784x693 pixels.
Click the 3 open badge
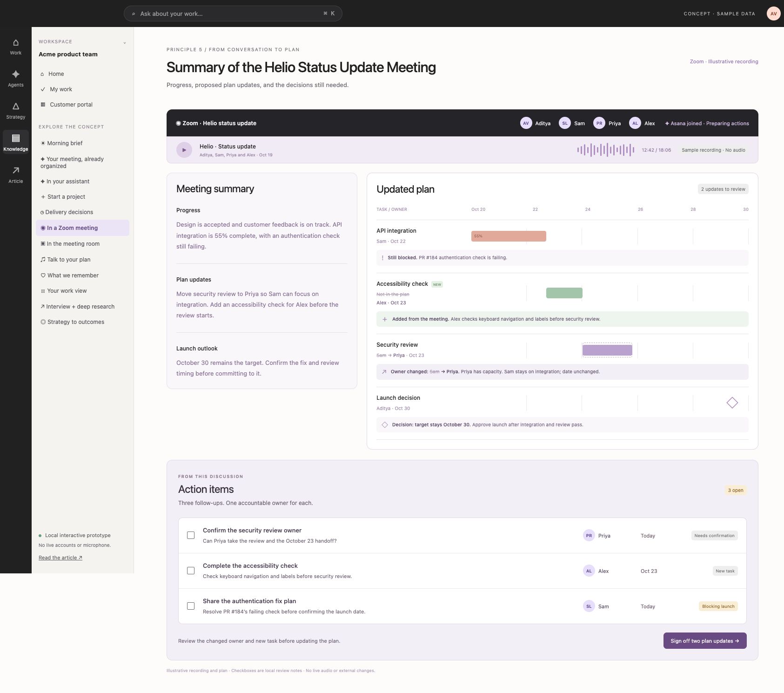[736, 490]
